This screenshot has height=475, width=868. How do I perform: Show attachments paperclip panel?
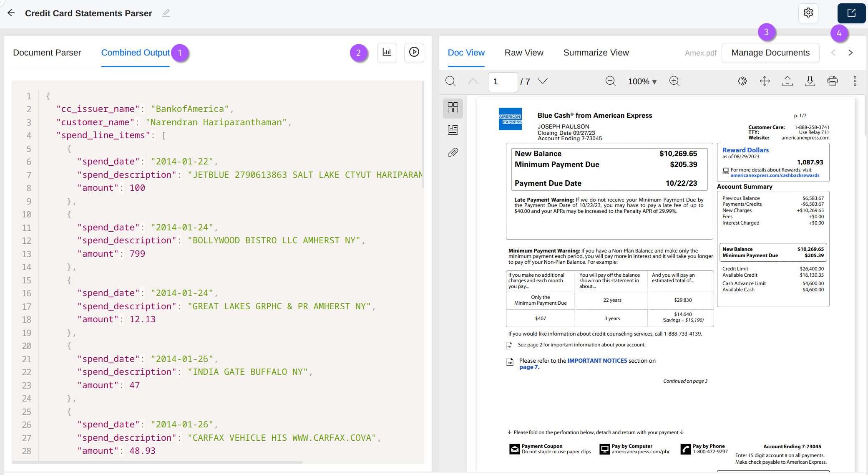453,152
